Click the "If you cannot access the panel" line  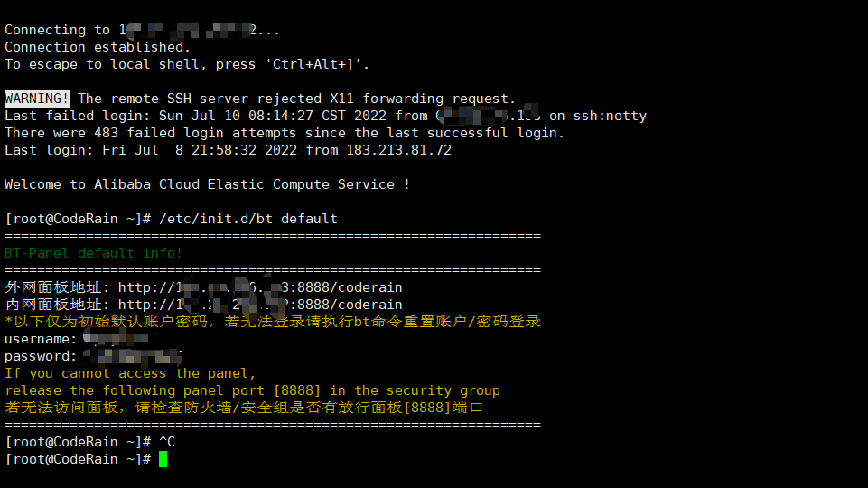130,373
